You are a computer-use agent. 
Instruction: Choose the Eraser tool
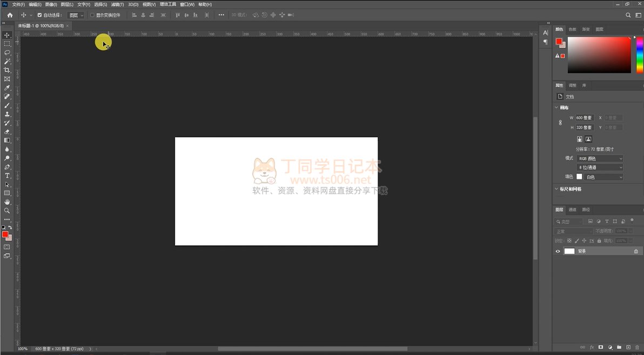tap(7, 131)
